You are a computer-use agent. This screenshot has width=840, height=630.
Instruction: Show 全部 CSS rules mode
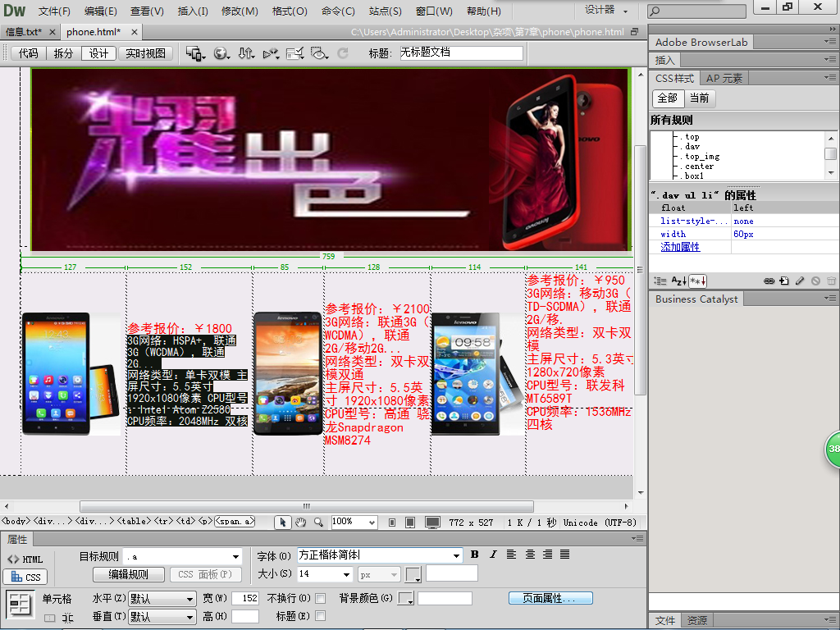668,98
